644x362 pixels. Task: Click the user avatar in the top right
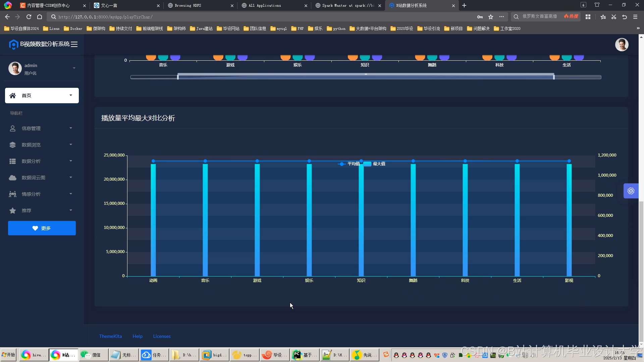click(x=622, y=45)
